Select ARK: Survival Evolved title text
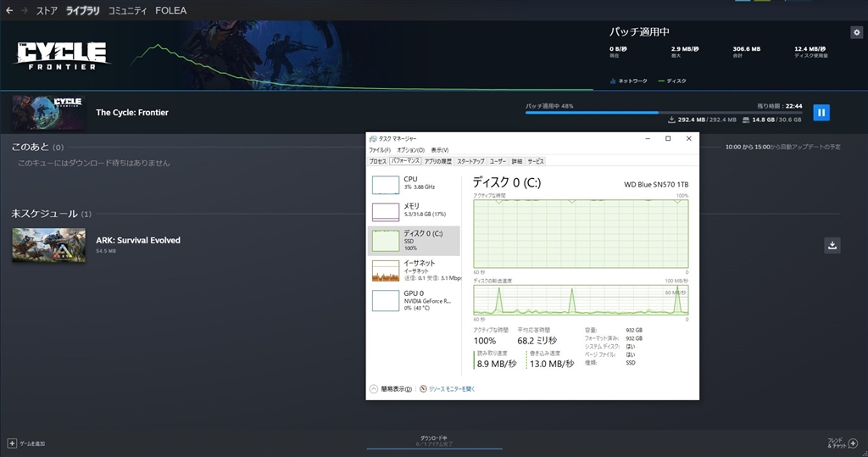 click(x=138, y=241)
